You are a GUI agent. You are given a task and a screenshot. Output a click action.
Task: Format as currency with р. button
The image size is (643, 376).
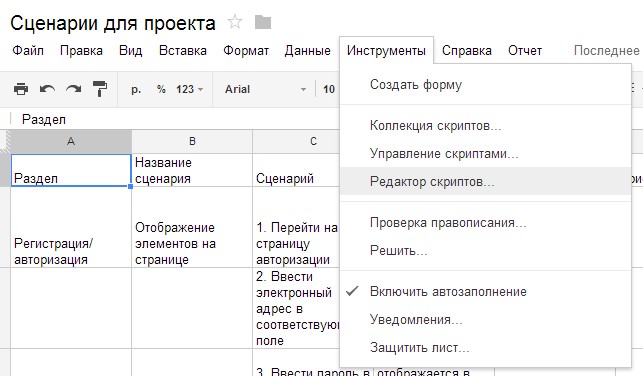coord(136,89)
